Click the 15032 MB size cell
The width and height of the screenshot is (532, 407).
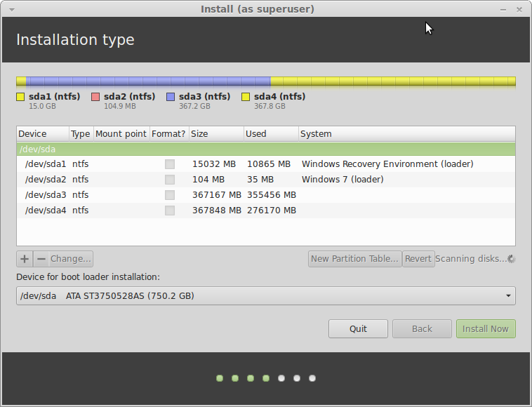214,164
